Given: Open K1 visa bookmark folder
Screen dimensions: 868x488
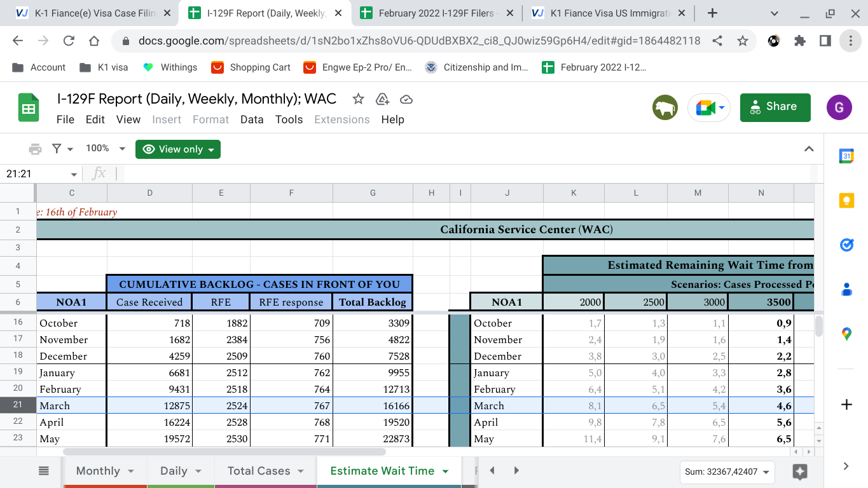Looking at the screenshot, I should [x=104, y=67].
